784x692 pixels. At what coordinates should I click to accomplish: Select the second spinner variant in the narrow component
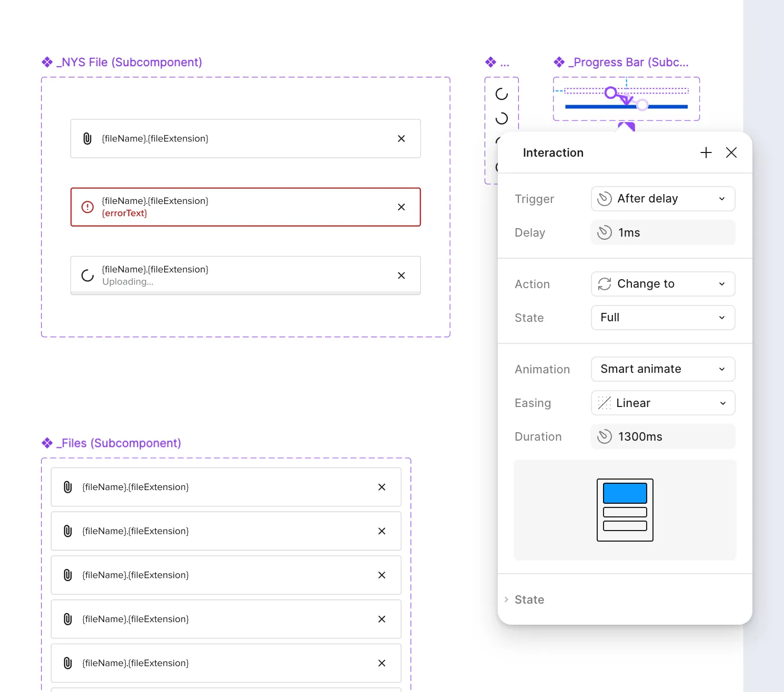coord(502,118)
